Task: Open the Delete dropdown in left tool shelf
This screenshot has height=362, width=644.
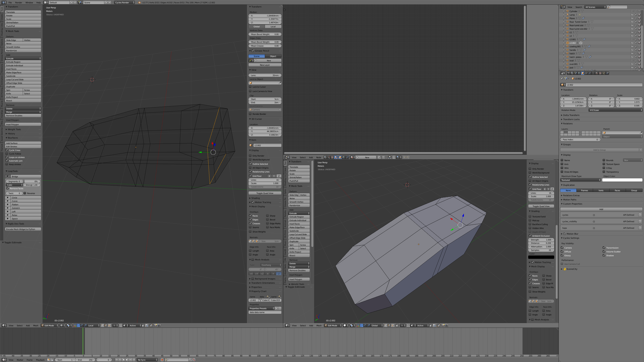Action: click(23, 108)
